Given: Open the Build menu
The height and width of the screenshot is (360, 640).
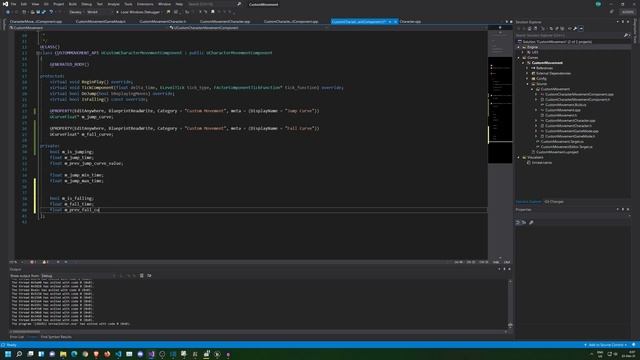Looking at the screenshot, I should pyautogui.click(x=73, y=4).
